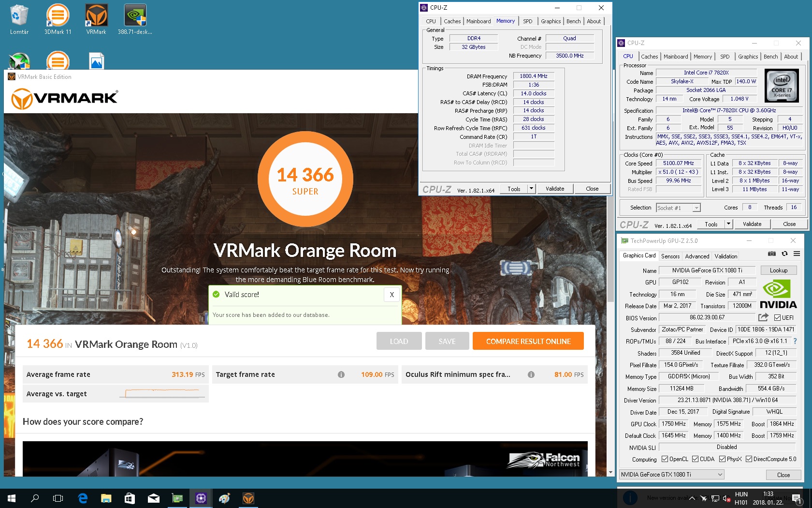Click the NVIDIA logo in GPU-Z
Viewport: 812px width, 508px height.
click(778, 294)
